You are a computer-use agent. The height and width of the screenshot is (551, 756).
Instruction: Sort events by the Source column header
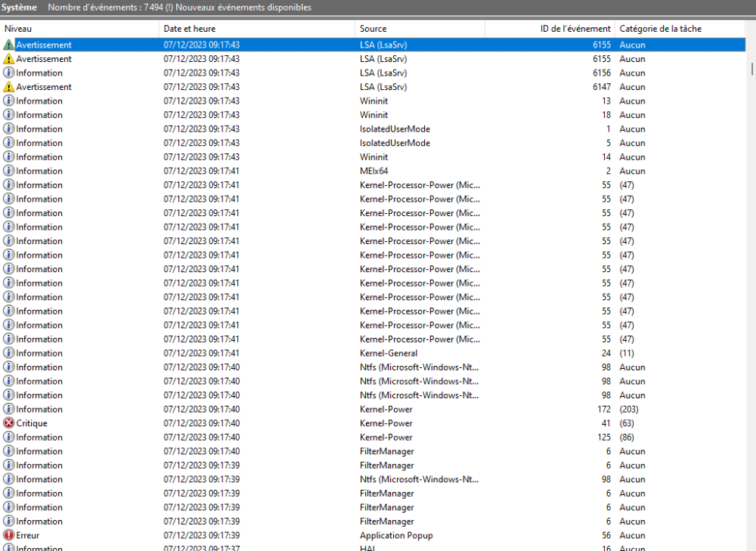point(420,29)
